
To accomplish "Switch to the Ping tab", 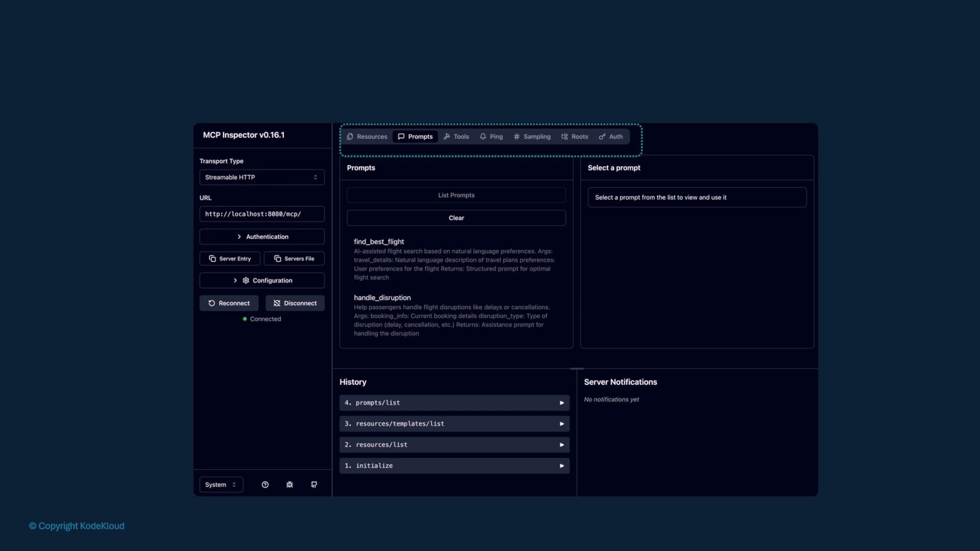I will [492, 137].
